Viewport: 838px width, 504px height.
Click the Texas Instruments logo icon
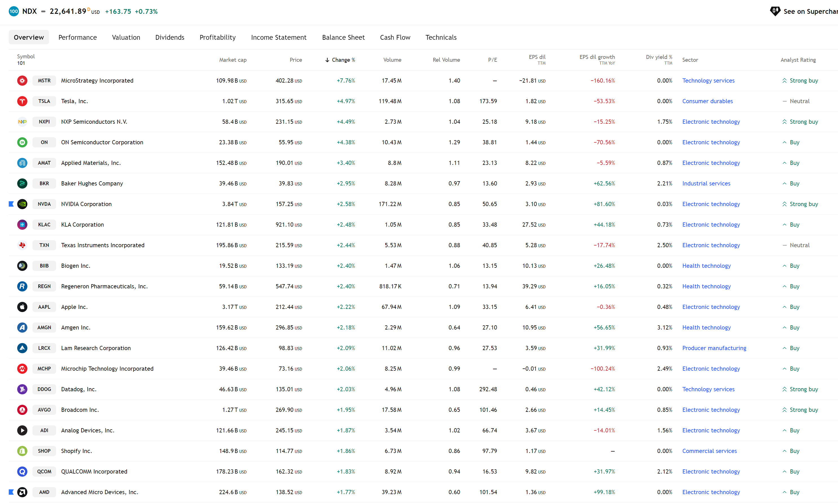(x=22, y=245)
